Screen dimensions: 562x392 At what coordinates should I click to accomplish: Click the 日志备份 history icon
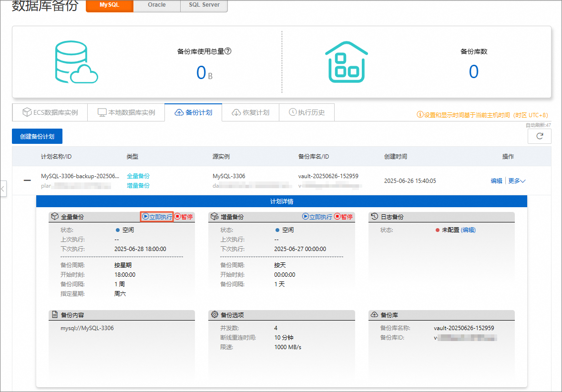click(x=375, y=216)
